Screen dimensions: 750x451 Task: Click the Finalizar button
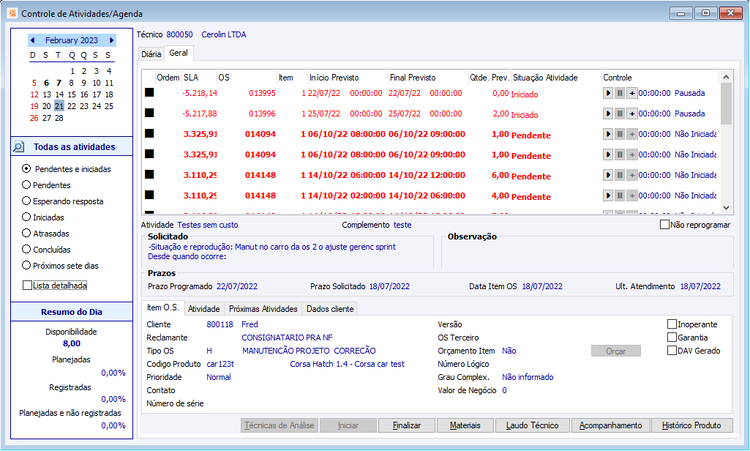click(x=407, y=425)
